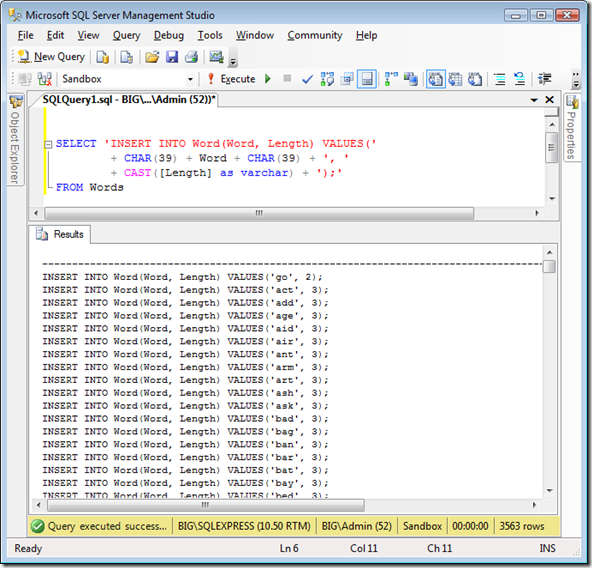The image size is (592, 568).
Task: Expand the Object Explorer side panel
Action: click(15, 140)
